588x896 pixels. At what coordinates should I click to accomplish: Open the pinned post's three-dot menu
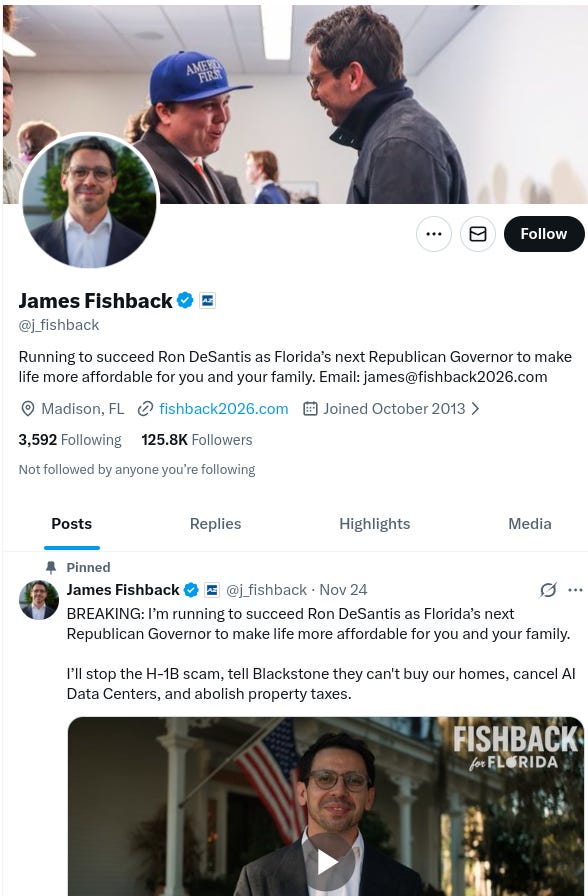(575, 590)
